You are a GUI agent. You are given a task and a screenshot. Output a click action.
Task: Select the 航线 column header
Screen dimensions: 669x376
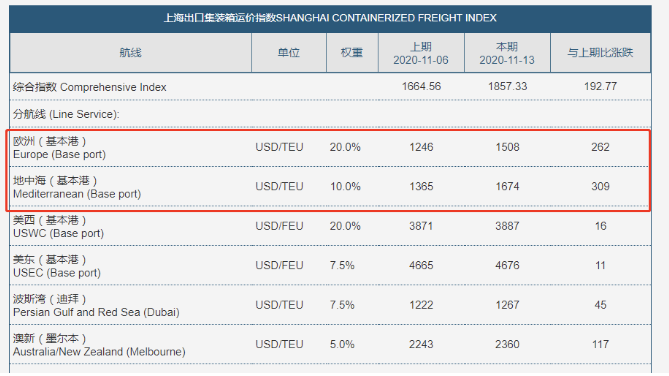click(x=131, y=53)
